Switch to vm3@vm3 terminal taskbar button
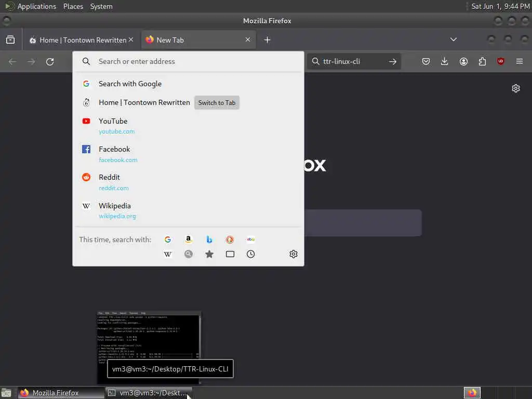 (149, 393)
